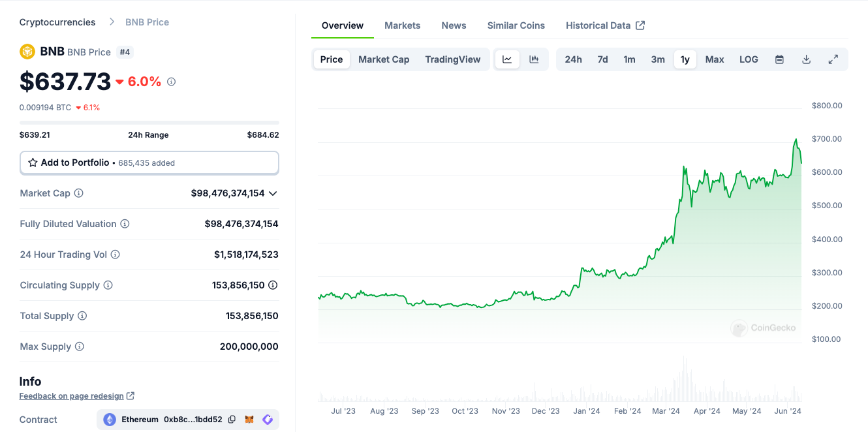Viewport: 868px width, 432px height.
Task: Open the Max Supply info icon
Action: click(80, 347)
